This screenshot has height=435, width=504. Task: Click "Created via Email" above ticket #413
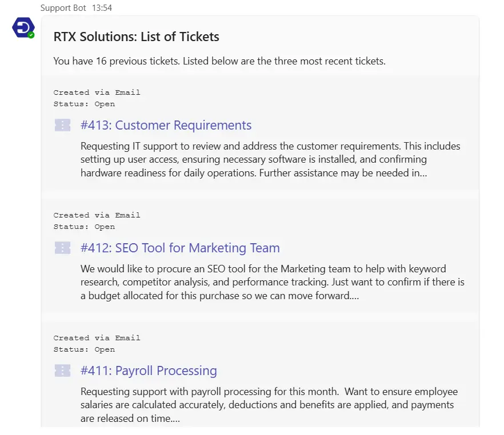(x=97, y=92)
